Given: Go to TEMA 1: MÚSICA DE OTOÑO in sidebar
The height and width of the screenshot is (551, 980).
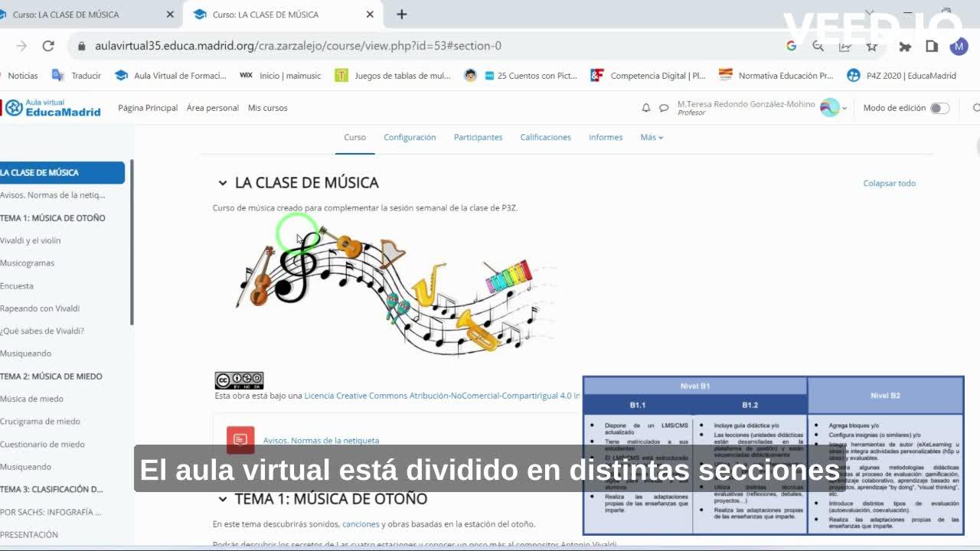Looking at the screenshot, I should [x=53, y=218].
